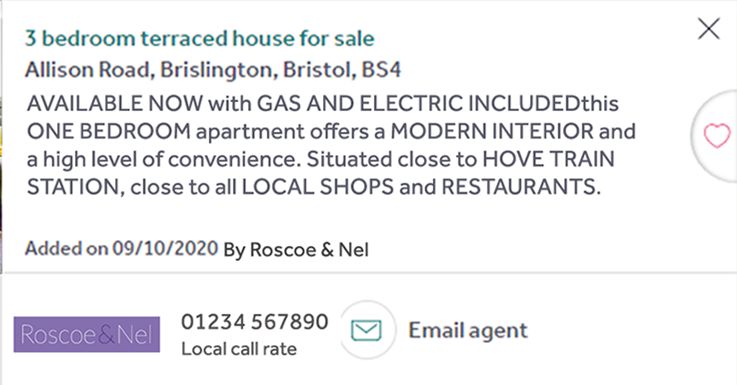Image resolution: width=737 pixels, height=385 pixels.
Task: Select the Allison Road street name
Action: 87,70
